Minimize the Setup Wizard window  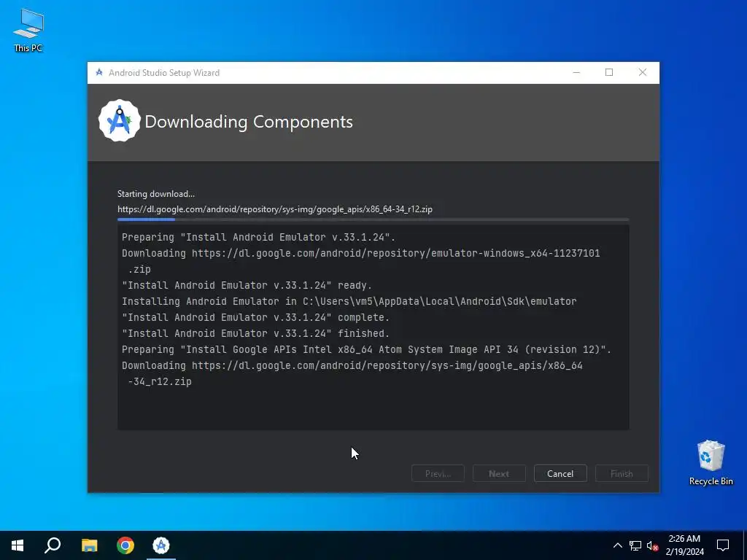pos(576,72)
